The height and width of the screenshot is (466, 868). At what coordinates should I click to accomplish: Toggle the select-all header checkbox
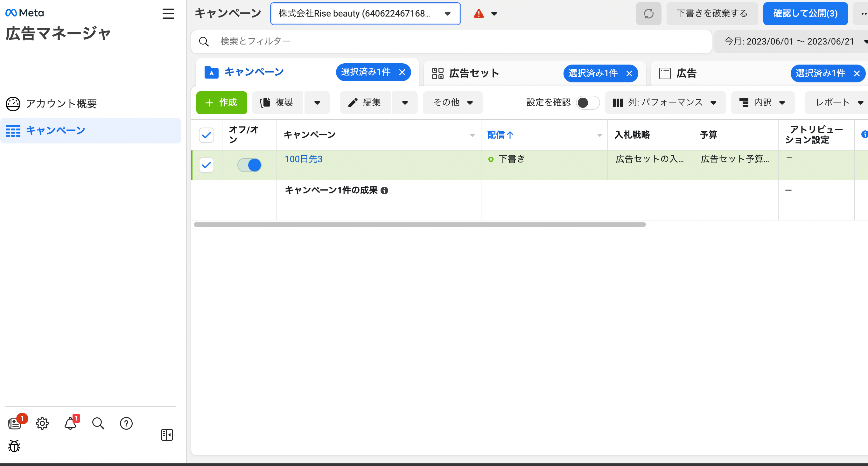point(206,135)
